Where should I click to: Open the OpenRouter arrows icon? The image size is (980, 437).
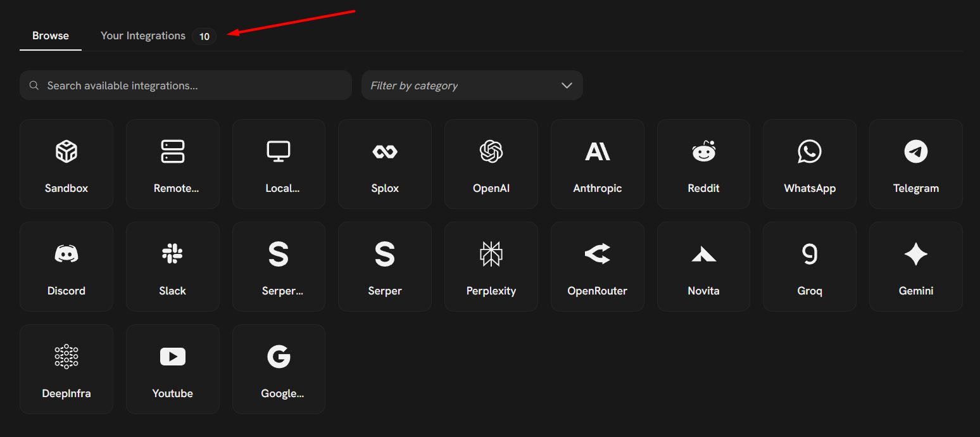click(598, 255)
